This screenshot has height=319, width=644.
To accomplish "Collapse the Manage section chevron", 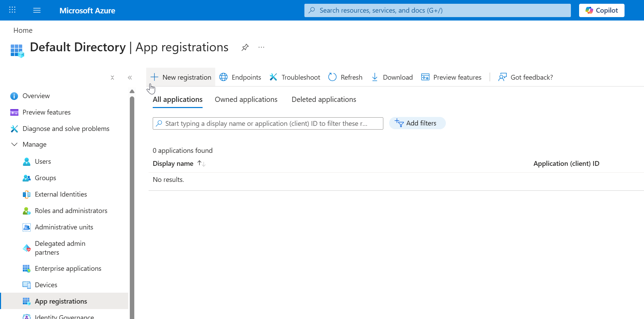I will (14, 144).
